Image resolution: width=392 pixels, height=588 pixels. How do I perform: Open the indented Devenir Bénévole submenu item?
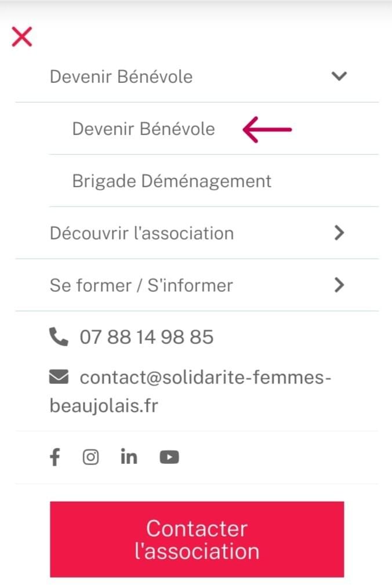pos(143,129)
